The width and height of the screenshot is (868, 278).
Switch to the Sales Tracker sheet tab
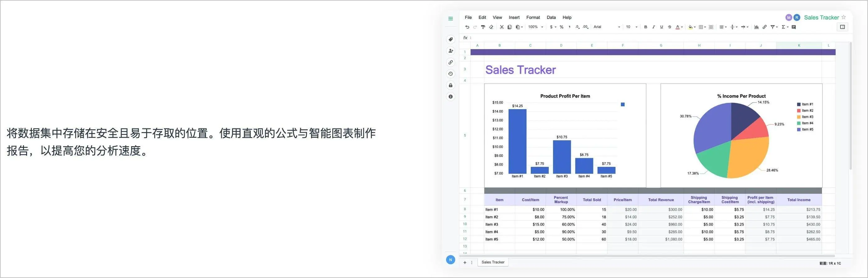pyautogui.click(x=492, y=262)
